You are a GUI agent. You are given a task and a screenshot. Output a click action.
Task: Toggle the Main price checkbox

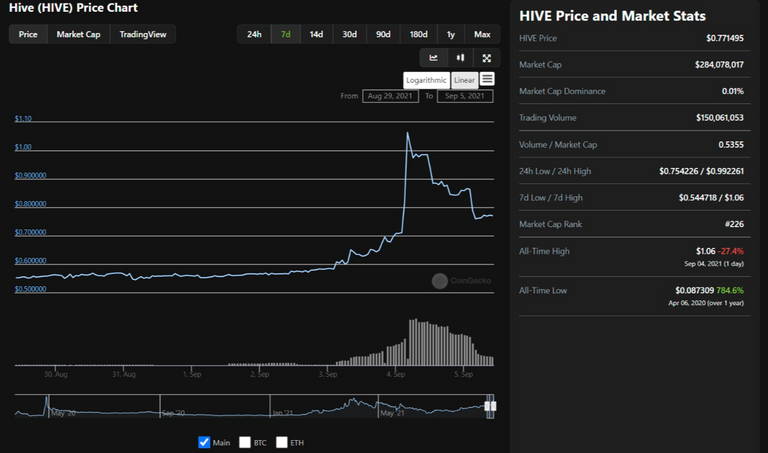(204, 442)
